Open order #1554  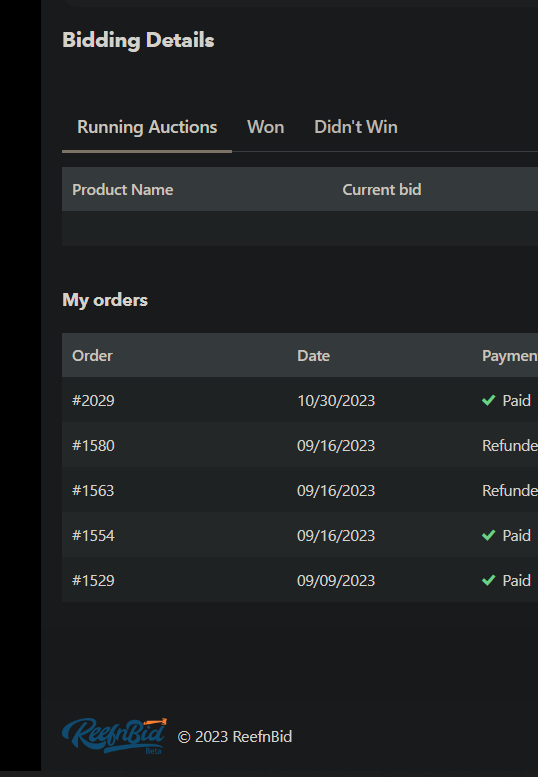[93, 536]
